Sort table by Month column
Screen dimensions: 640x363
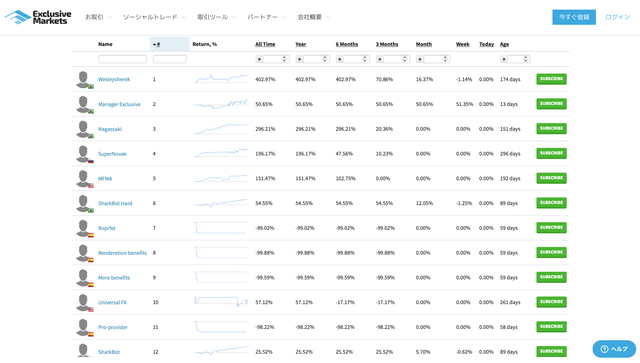click(424, 44)
